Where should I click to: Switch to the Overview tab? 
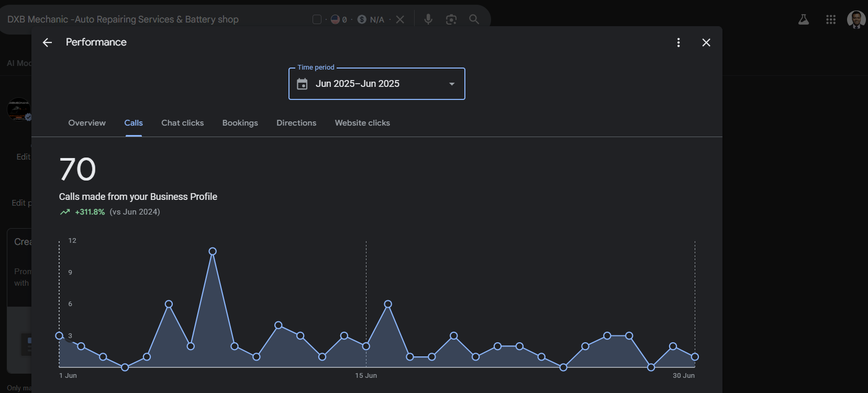click(87, 123)
